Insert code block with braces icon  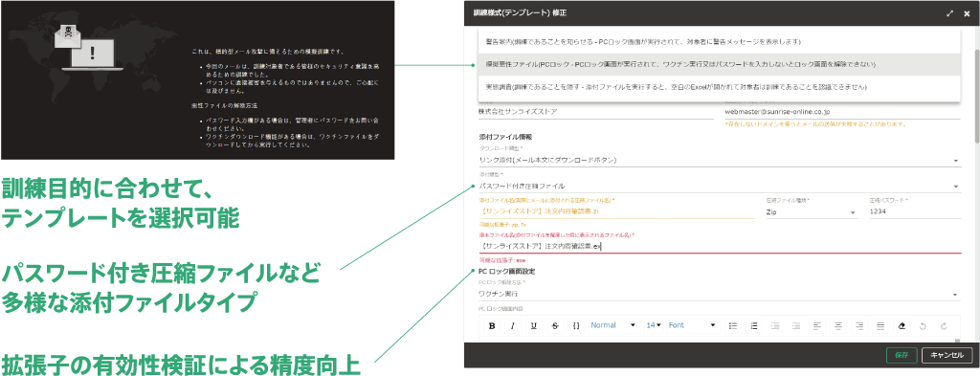(576, 325)
